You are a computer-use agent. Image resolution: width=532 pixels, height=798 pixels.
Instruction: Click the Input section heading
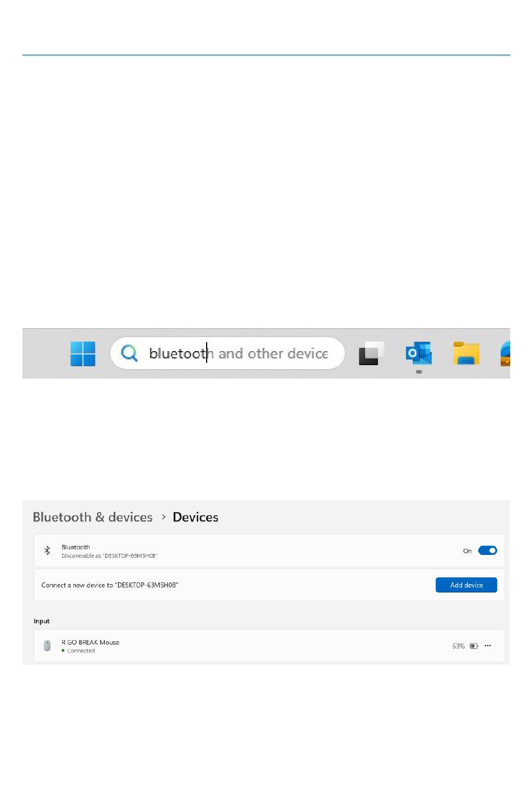41,621
